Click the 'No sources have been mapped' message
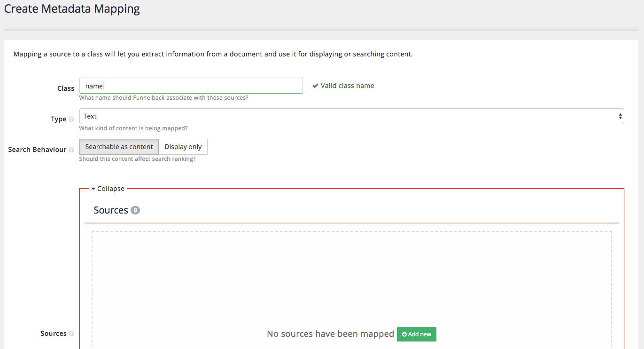644x349 pixels. click(330, 334)
